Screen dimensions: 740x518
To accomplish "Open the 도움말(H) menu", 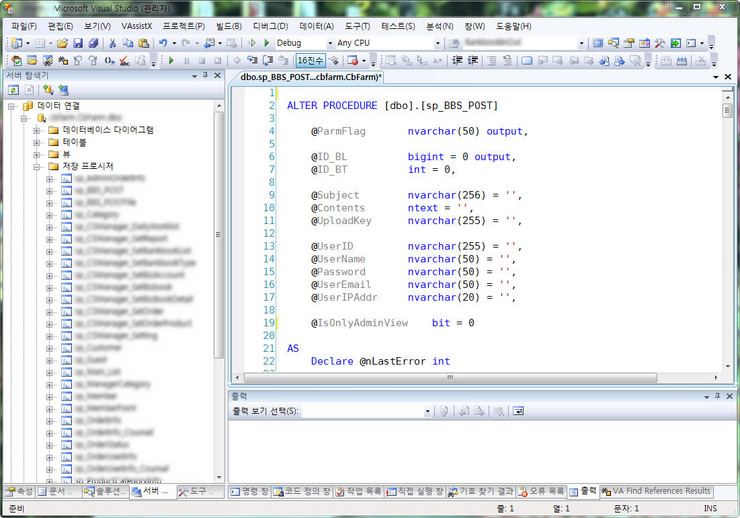I will tap(513, 26).
